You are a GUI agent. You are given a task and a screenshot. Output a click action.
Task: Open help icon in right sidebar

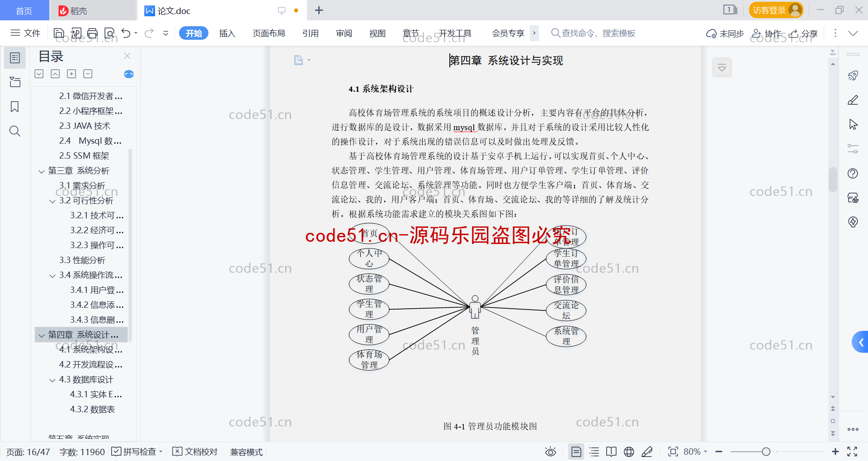pos(853,173)
